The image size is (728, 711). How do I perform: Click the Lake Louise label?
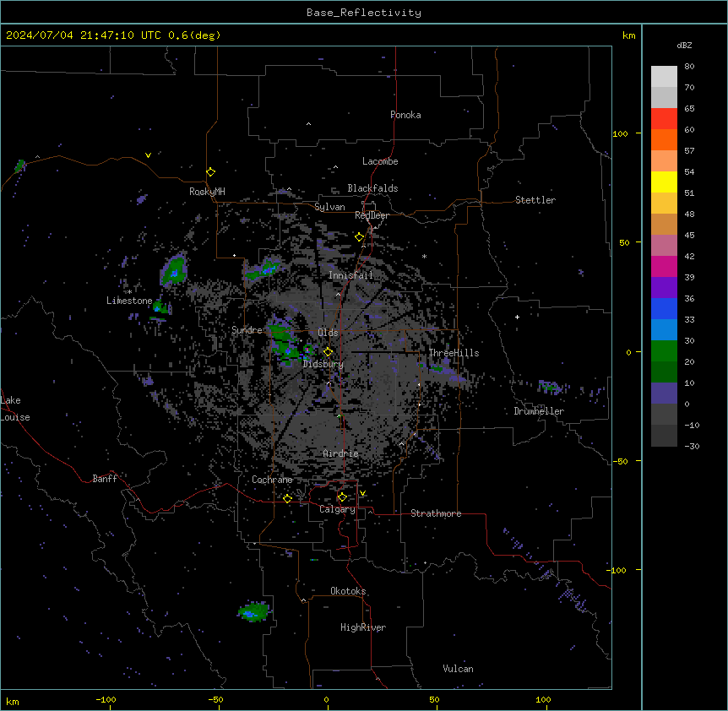[15, 409]
